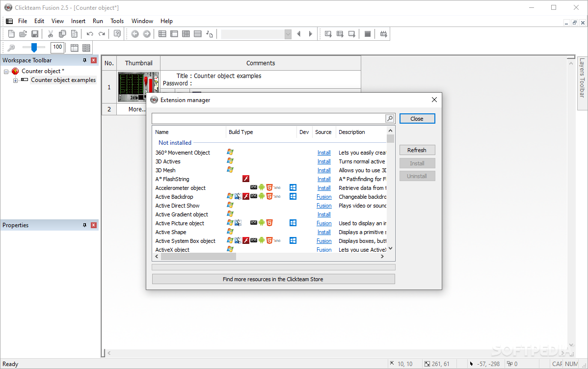Create a new application with New icon
Image resolution: width=588 pixels, height=369 pixels.
pyautogui.click(x=11, y=34)
